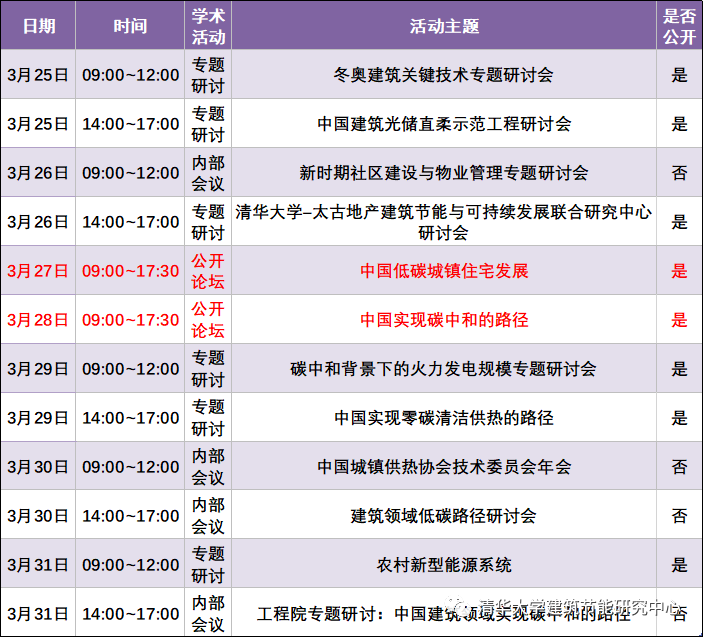Click 公开论坛 in the 3月28日 row
This screenshot has width=704, height=638.
tap(208, 320)
